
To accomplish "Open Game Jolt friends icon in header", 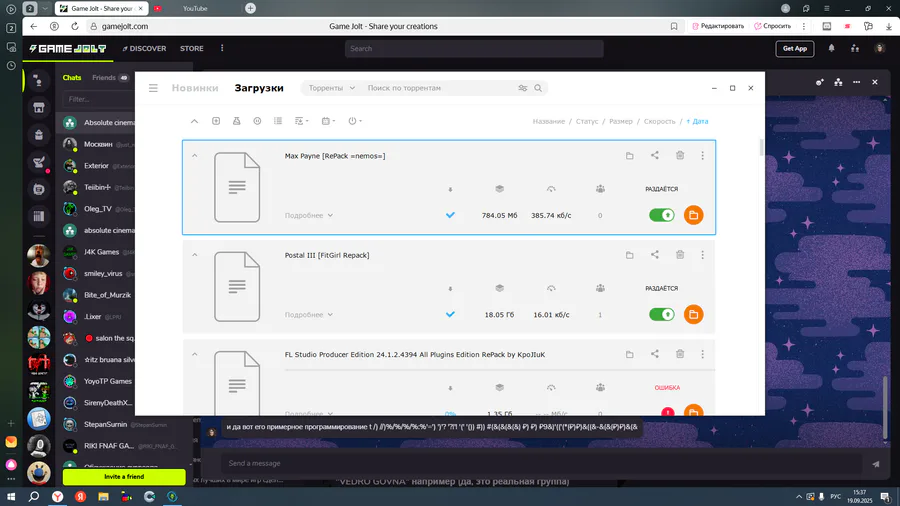I will coord(855,48).
